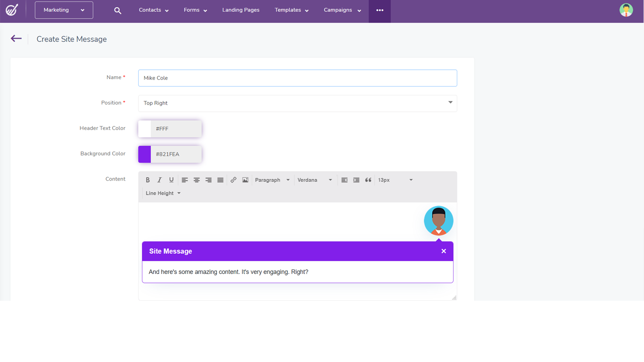Image resolution: width=644 pixels, height=362 pixels.
Task: Justify the paragraph text
Action: tap(220, 180)
